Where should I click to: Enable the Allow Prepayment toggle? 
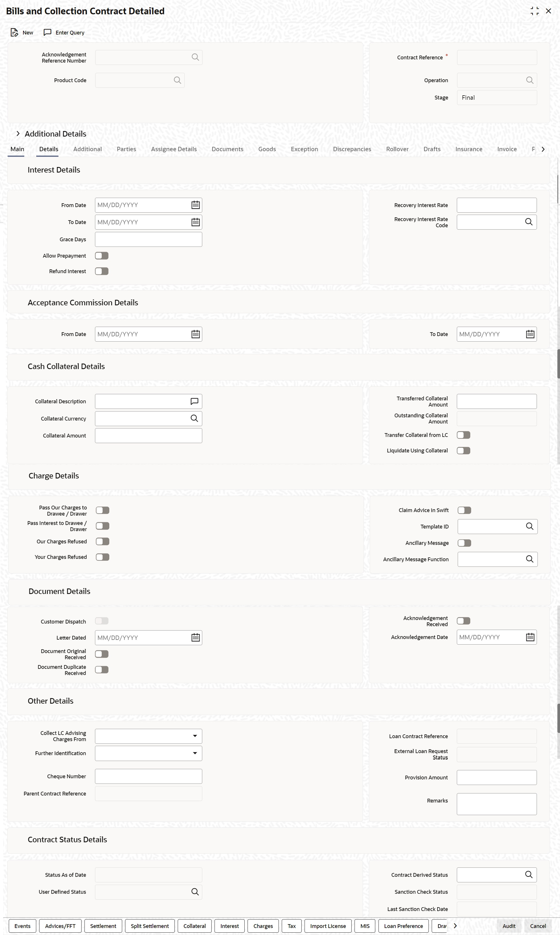coord(101,256)
